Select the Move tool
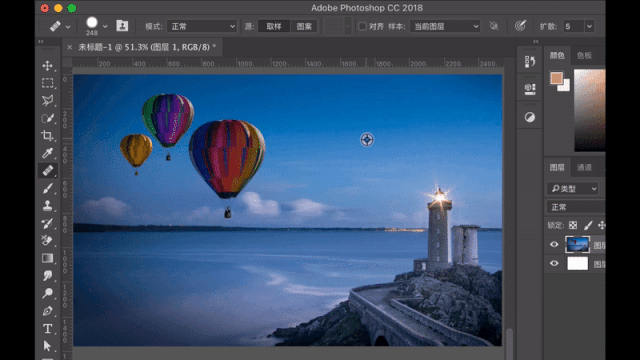Viewport: 640px width, 360px height. coord(47,66)
